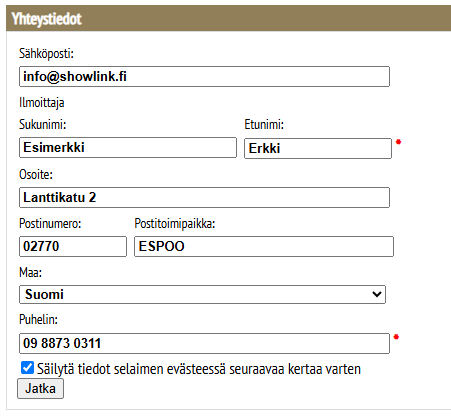
Task: Click the Postitoimipaikka field showing ESPOO
Action: click(x=264, y=246)
